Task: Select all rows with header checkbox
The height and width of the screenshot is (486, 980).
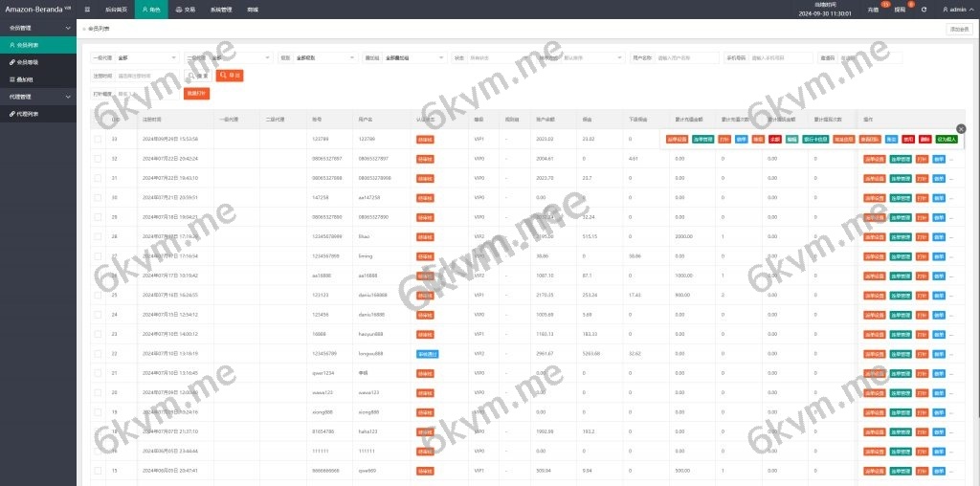Action: tap(98, 120)
